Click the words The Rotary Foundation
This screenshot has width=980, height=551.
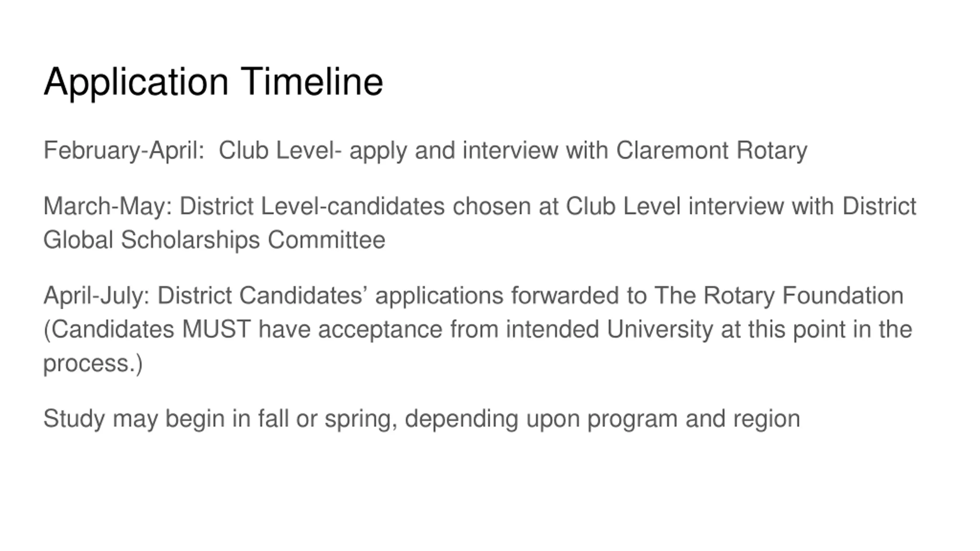779,295
